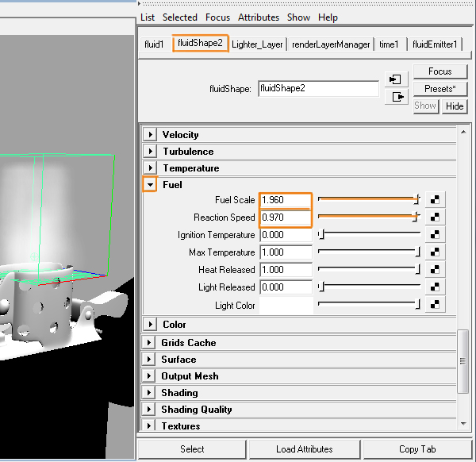
Task: Switch to the fluid1 tab
Action: 154,44
